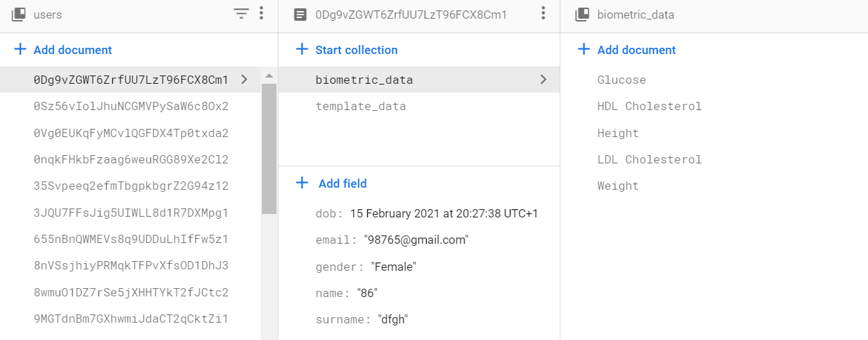Select the Glucose document
This screenshot has width=868, height=340.
pyautogui.click(x=621, y=80)
